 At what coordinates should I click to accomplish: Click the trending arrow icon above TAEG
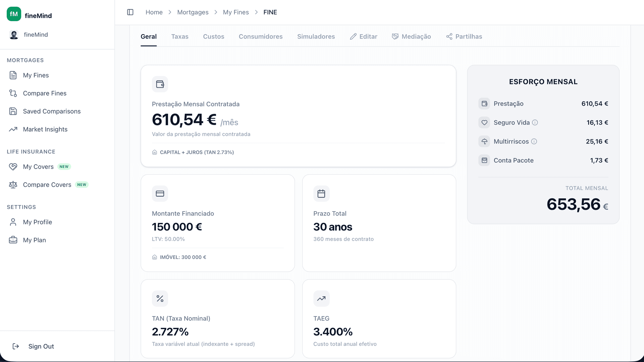pos(321,299)
